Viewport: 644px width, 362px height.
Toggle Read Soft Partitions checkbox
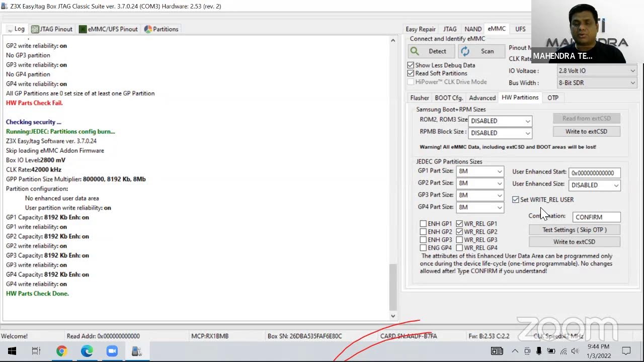point(411,73)
